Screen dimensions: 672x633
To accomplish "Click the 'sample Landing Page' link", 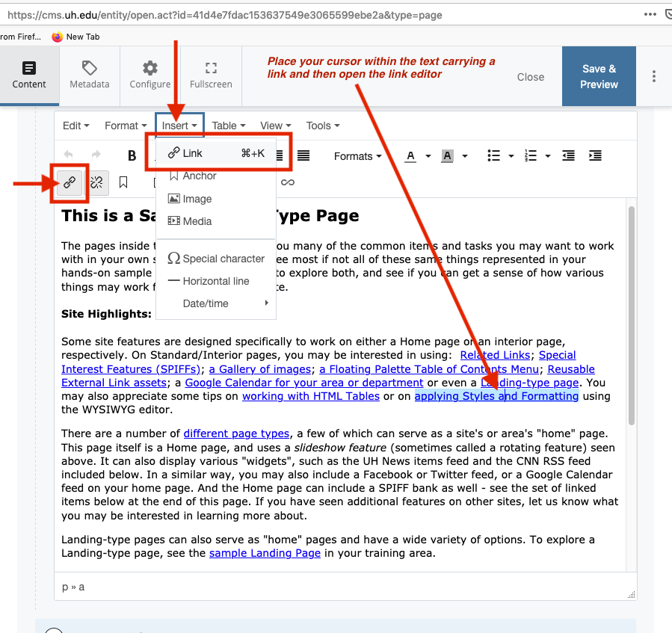I will (x=265, y=553).
